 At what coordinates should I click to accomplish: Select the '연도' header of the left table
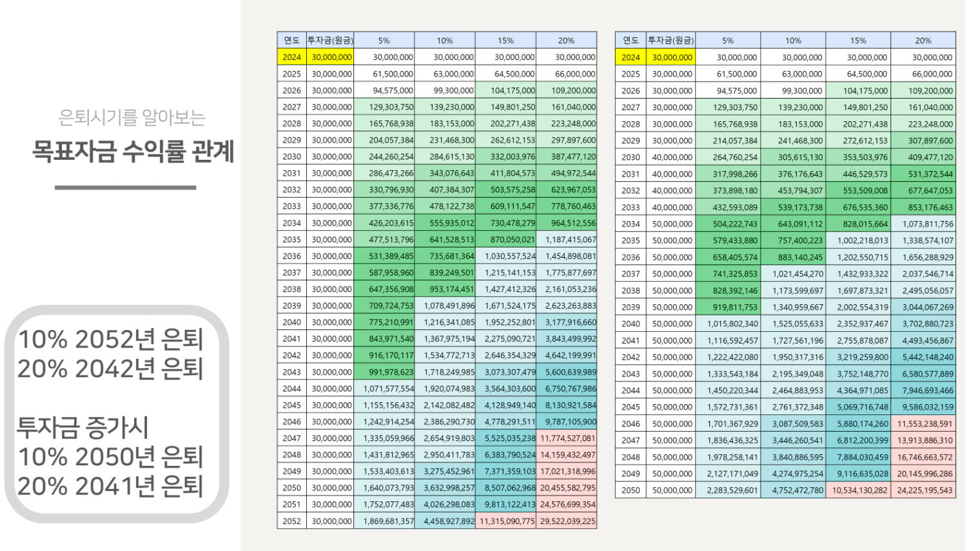tap(291, 40)
